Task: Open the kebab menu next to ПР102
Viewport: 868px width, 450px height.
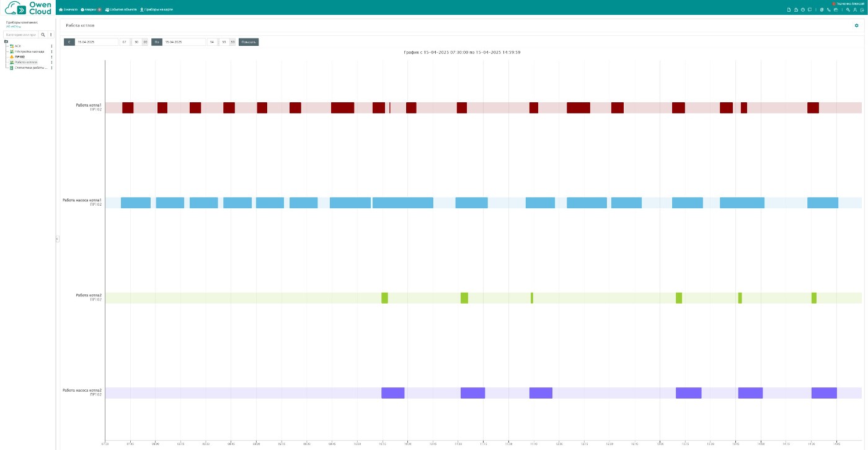Action: [x=51, y=57]
